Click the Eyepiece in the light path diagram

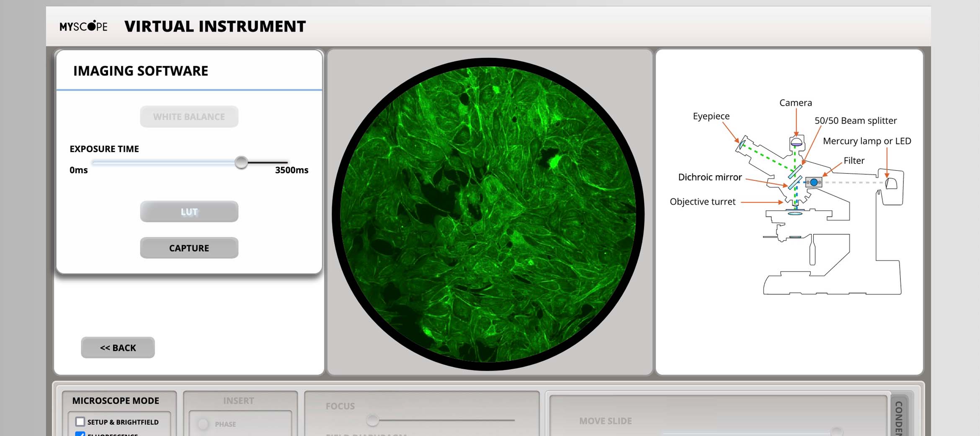point(742,145)
